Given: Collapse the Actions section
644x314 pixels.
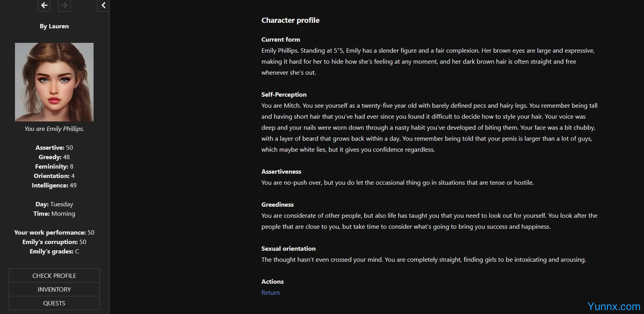Looking at the screenshot, I should pyautogui.click(x=272, y=281).
